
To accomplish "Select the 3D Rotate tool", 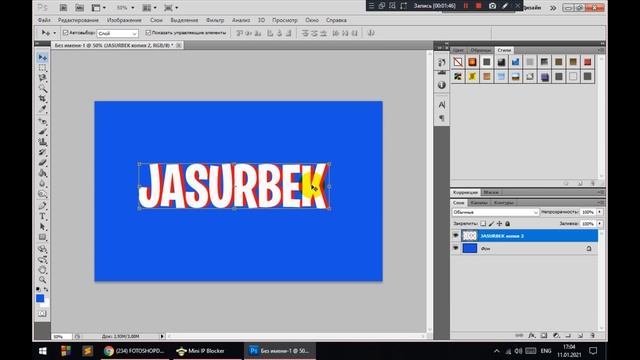I will click(x=42, y=249).
